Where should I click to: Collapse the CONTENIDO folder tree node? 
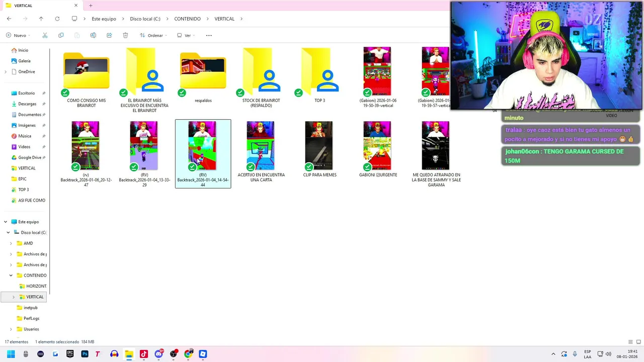(x=11, y=276)
